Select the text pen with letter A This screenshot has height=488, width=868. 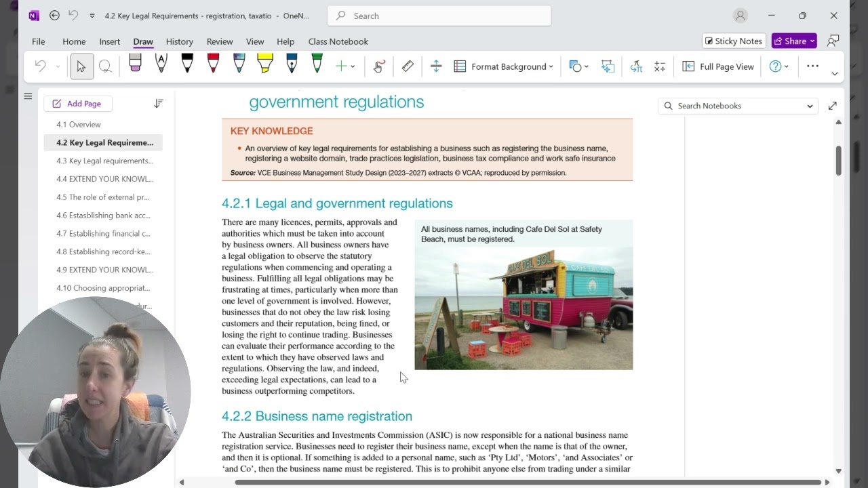click(161, 64)
